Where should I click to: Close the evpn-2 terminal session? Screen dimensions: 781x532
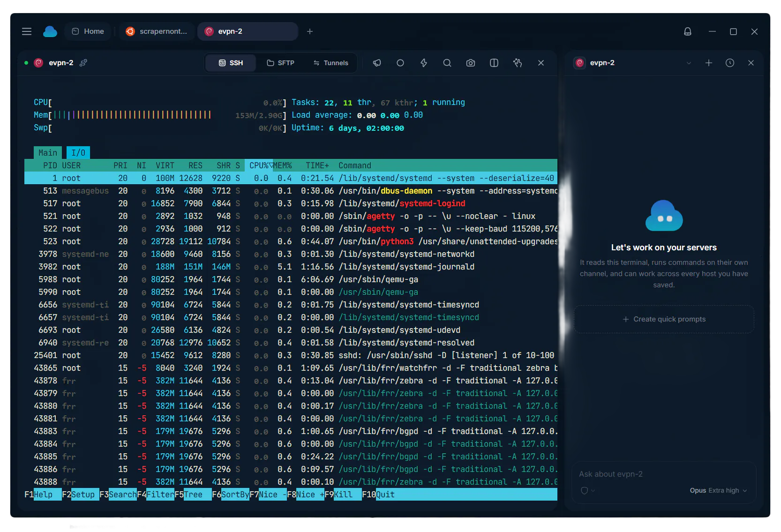pos(541,63)
